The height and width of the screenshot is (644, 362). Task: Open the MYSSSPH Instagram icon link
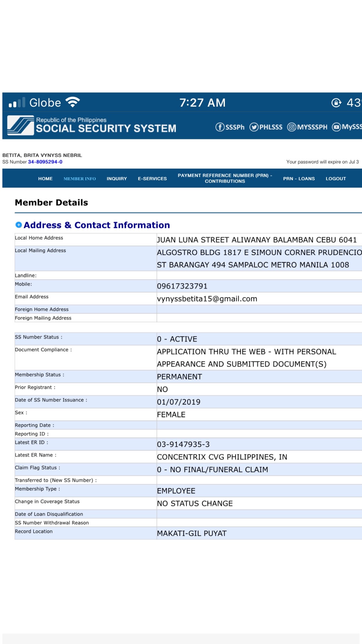click(292, 127)
